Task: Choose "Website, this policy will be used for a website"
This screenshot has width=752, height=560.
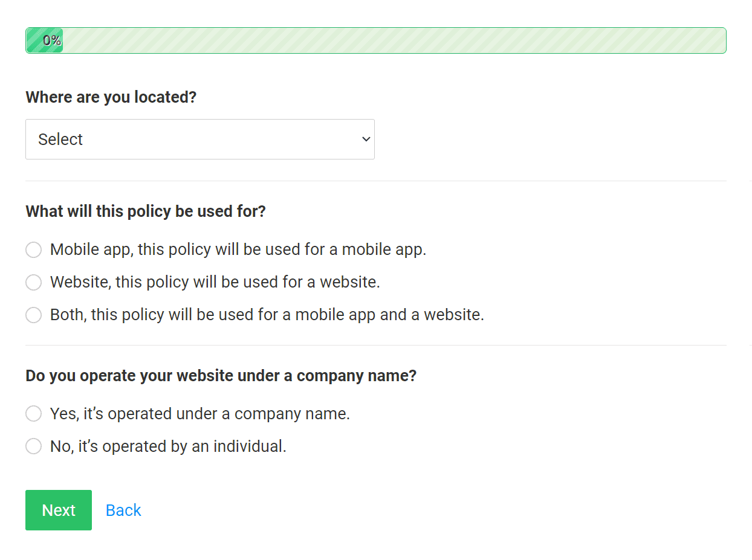Action: click(33, 282)
